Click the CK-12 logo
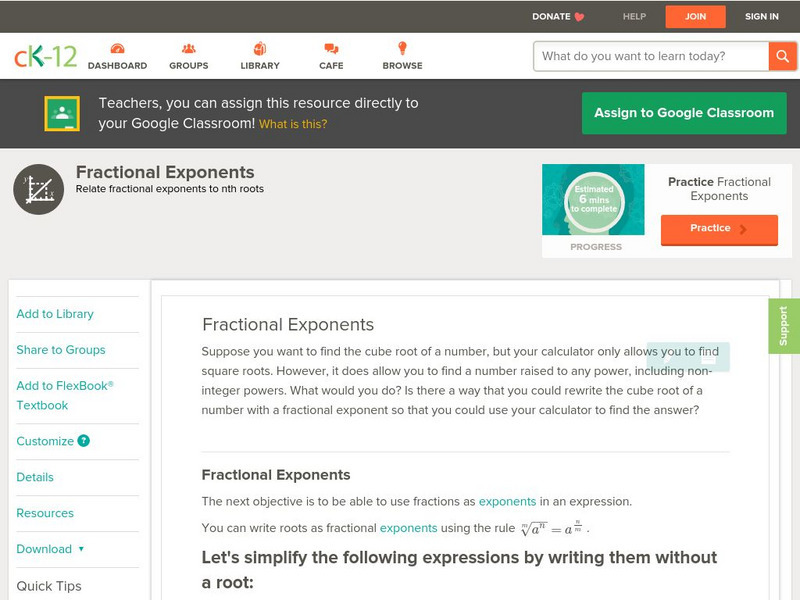This screenshot has height=600, width=800. tap(45, 56)
